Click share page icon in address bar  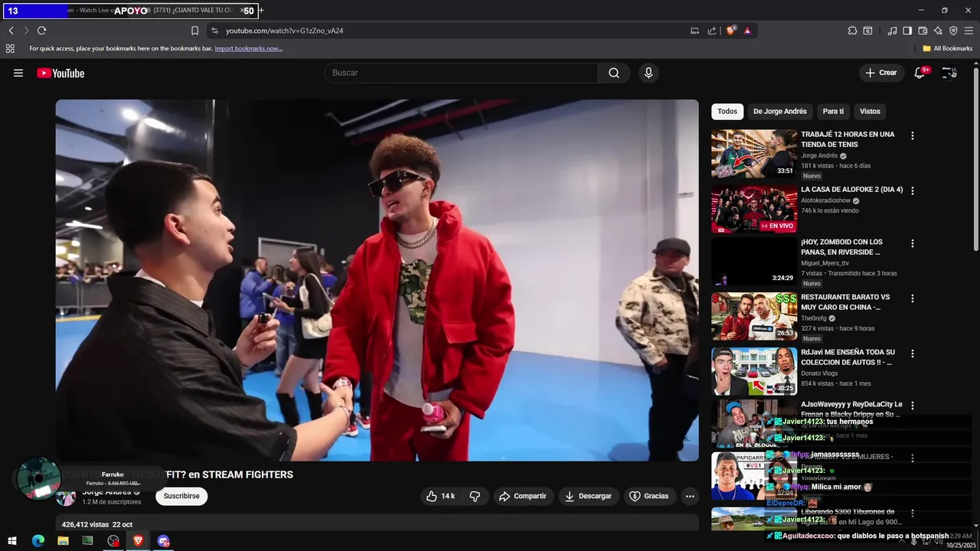[712, 31]
